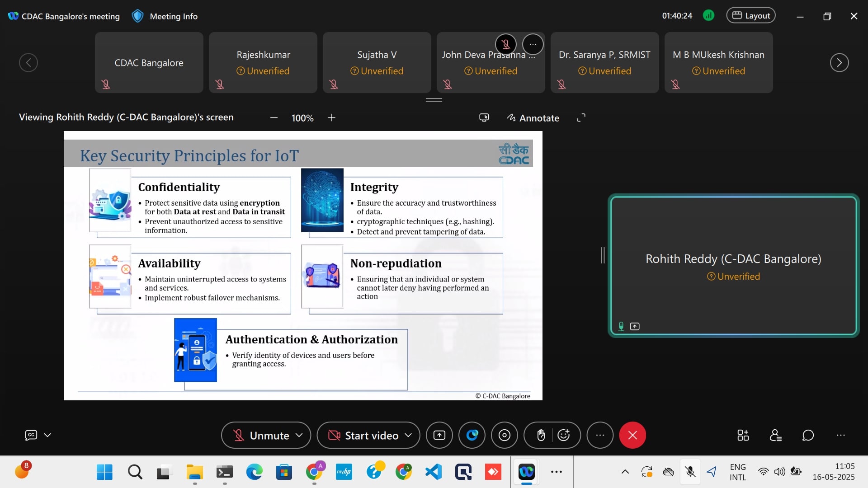This screenshot has height=488, width=868.
Task: Click the Record meeting icon
Action: [x=505, y=435]
